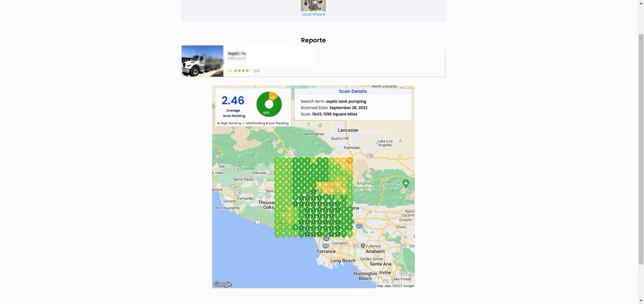
Task: Click the Palmdale map label
Action: tap(352, 147)
